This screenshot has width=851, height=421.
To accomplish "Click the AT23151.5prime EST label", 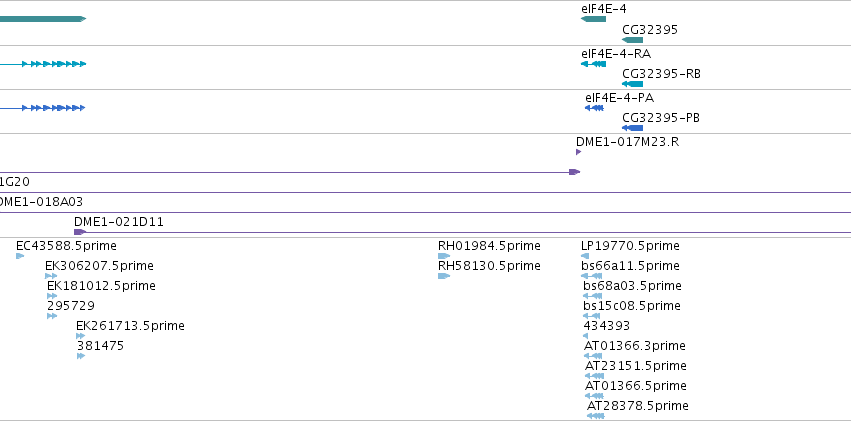I will 636,366.
